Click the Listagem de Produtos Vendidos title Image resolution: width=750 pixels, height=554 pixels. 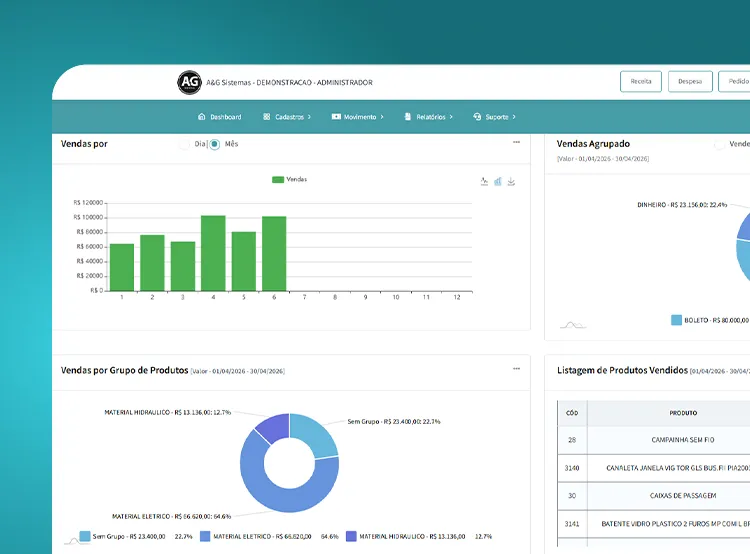622,370
